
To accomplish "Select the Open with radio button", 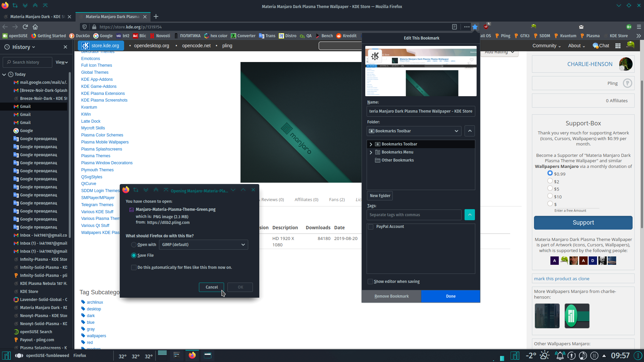I will 134,245.
